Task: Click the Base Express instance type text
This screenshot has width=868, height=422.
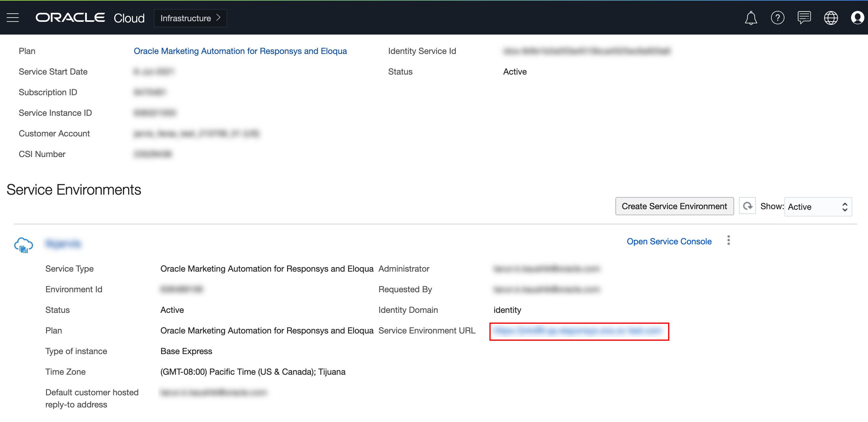Action: point(186,351)
